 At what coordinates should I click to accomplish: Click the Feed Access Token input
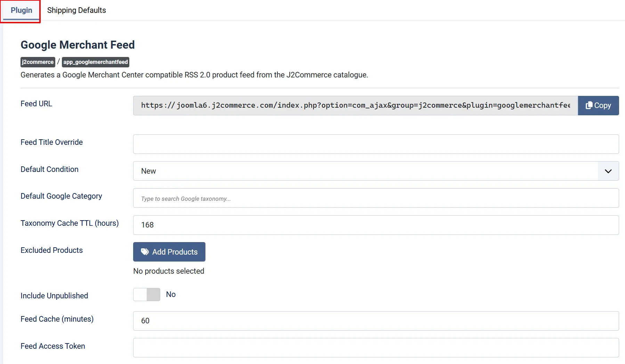point(376,348)
